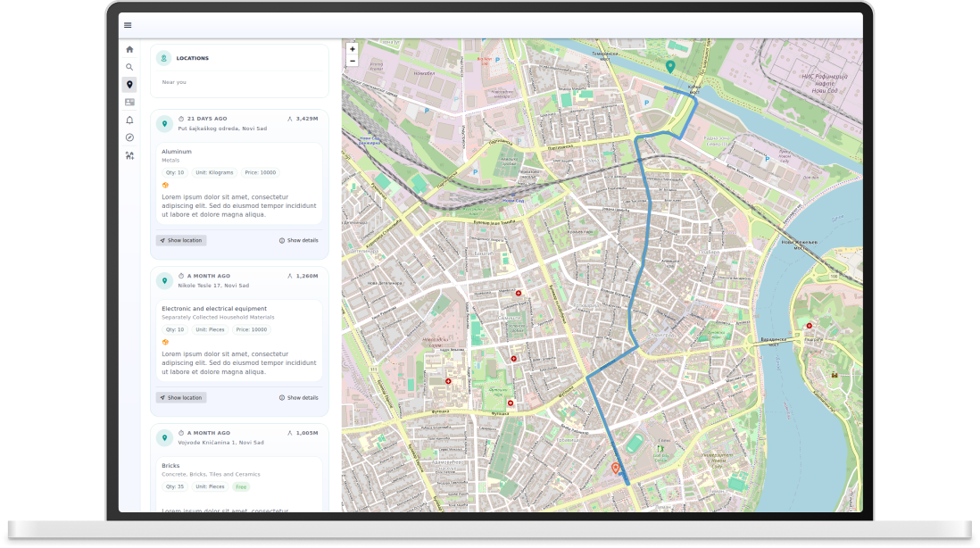Open the compass Explore icon
980x548 pixels.
coord(129,137)
